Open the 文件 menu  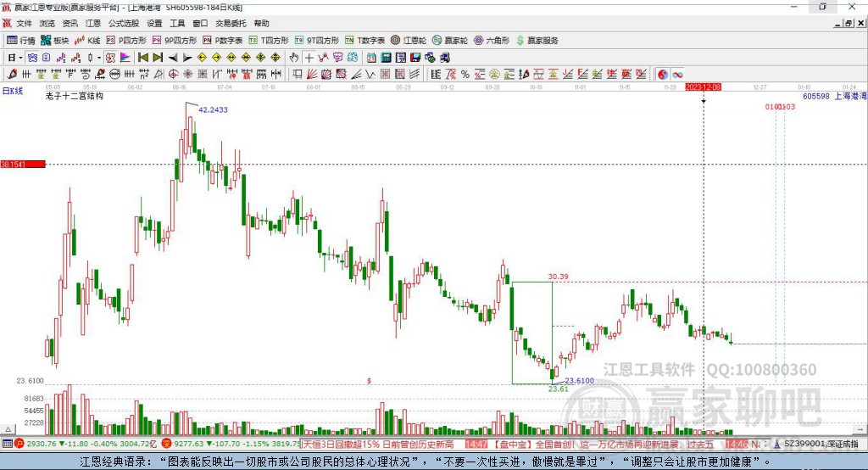pyautogui.click(x=25, y=23)
